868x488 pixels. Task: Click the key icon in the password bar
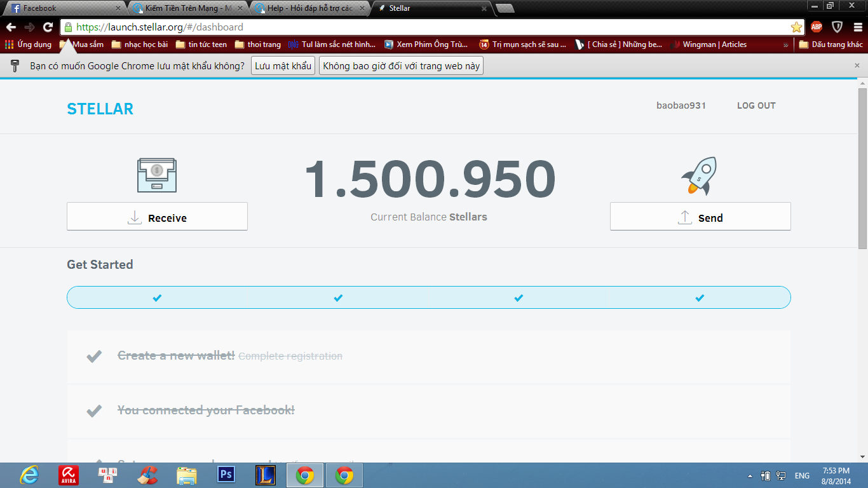point(15,66)
